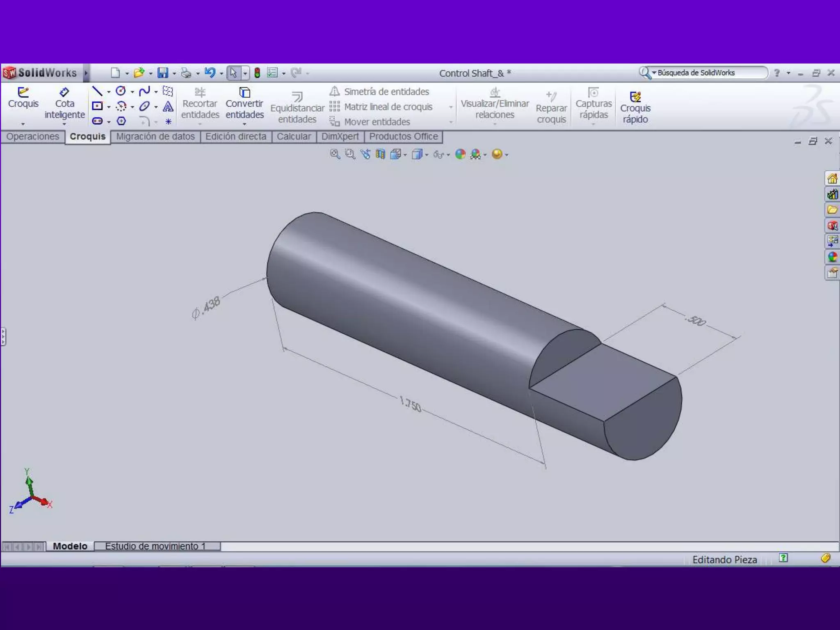
Task: Select the Line sketch tool
Action: [97, 91]
